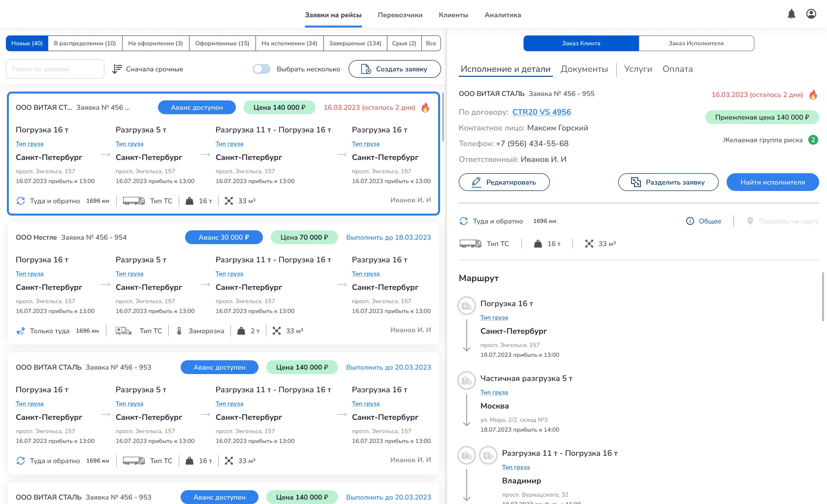Toggle the Выбрать несколько switch
This screenshot has width=827, height=504.
click(262, 69)
